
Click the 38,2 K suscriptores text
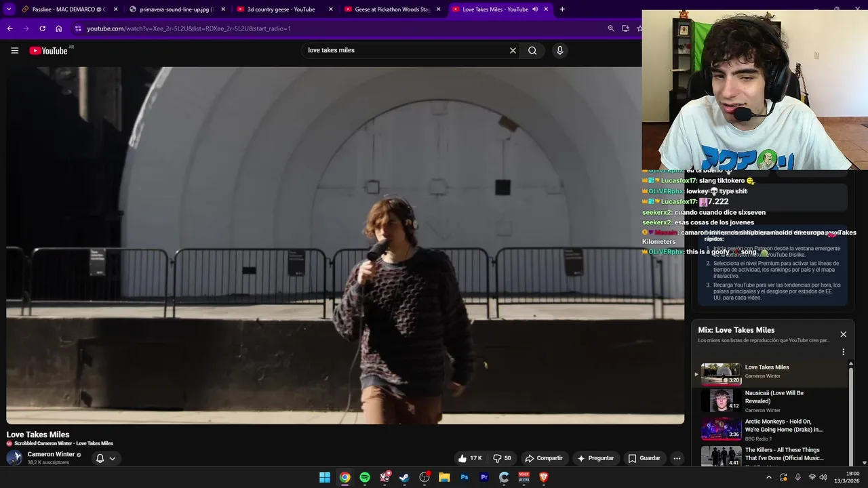click(48, 462)
